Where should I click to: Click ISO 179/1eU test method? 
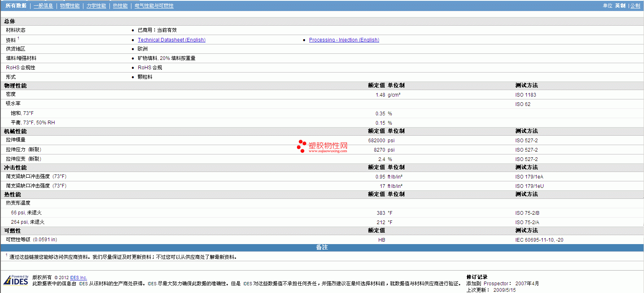tap(530, 186)
